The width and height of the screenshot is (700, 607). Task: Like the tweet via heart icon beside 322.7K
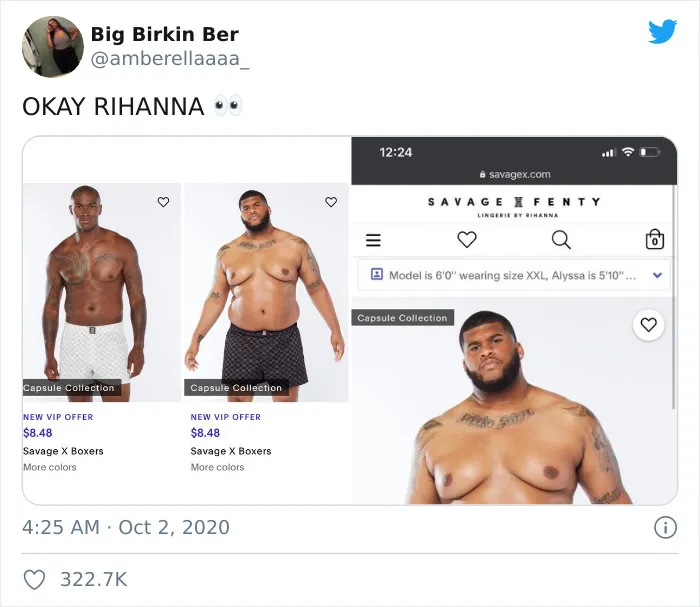34,579
